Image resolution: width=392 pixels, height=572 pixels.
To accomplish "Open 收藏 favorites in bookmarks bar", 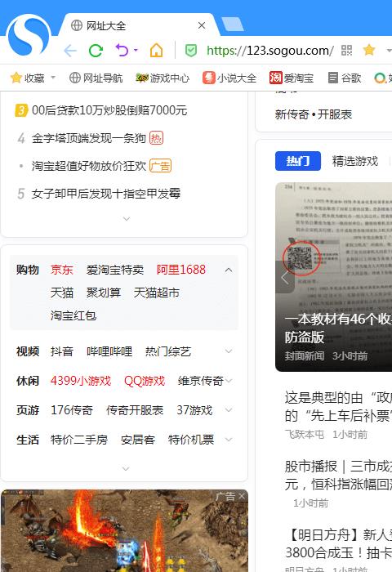I will point(28,78).
